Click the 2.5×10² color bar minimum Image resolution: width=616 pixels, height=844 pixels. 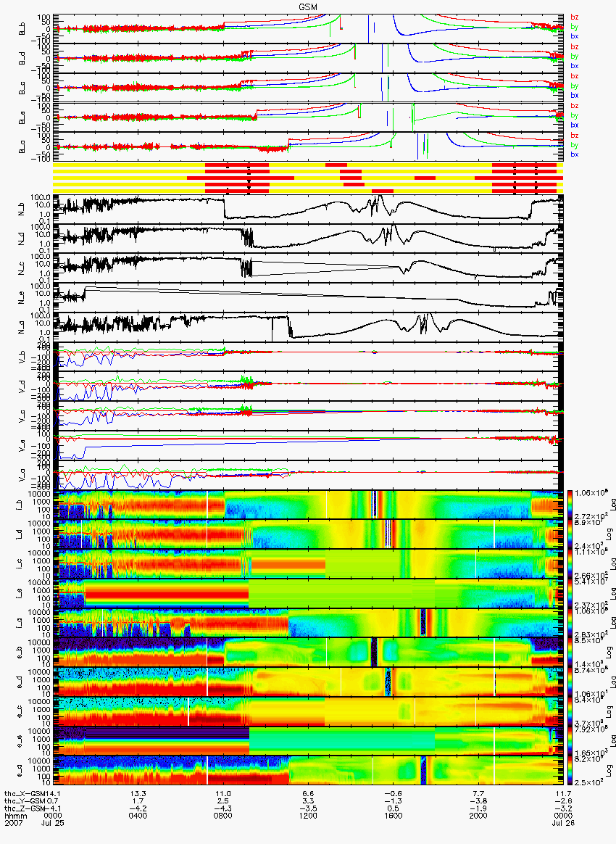pos(588,782)
